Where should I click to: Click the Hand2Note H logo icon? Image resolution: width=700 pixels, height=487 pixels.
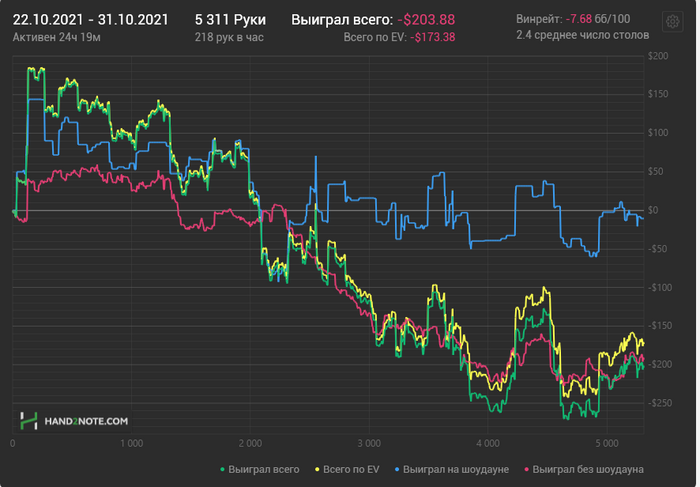point(29,421)
